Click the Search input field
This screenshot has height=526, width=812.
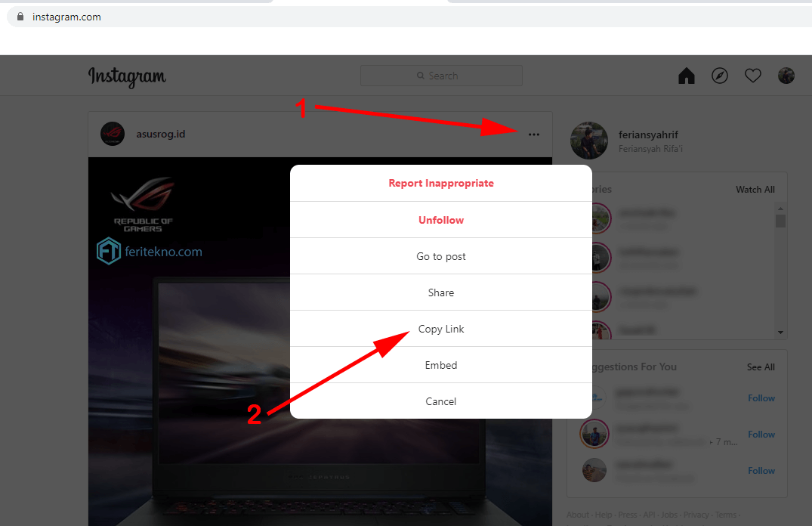tap(441, 76)
